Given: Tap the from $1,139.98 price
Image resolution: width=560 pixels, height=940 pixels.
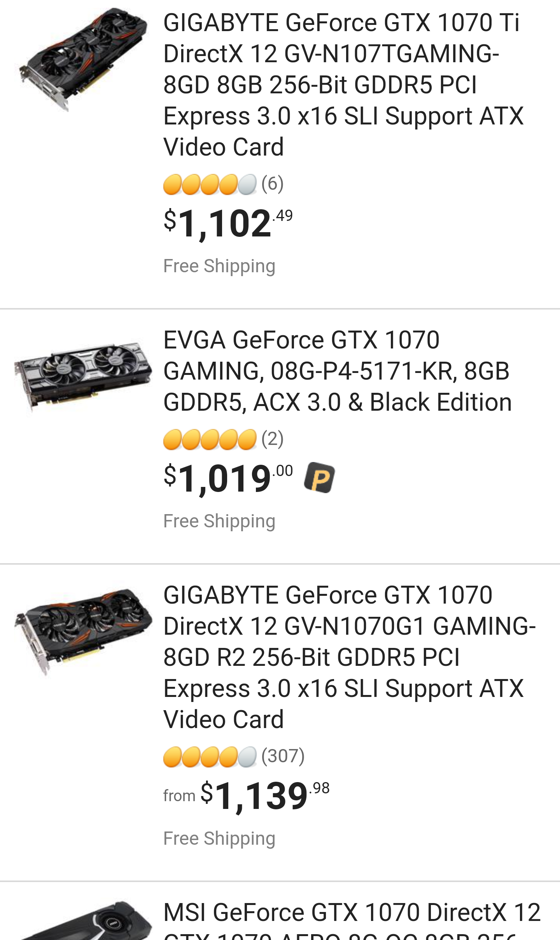Looking at the screenshot, I should (246, 795).
